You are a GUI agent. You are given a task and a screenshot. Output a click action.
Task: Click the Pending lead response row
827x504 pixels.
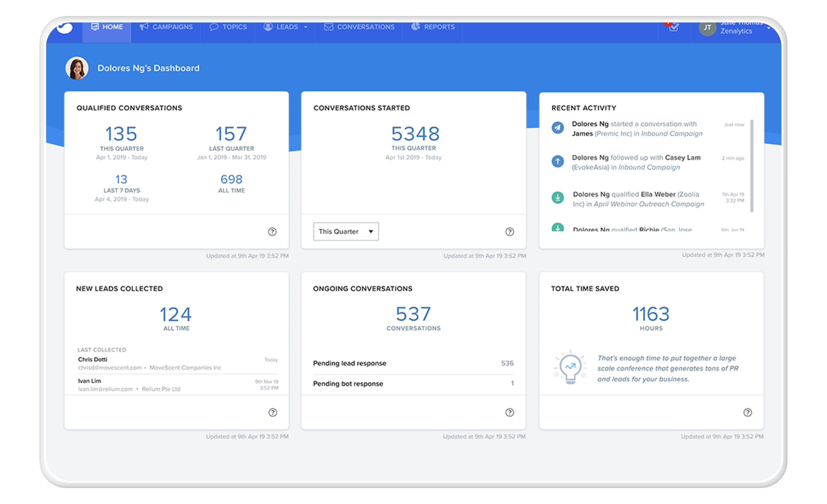tap(413, 364)
